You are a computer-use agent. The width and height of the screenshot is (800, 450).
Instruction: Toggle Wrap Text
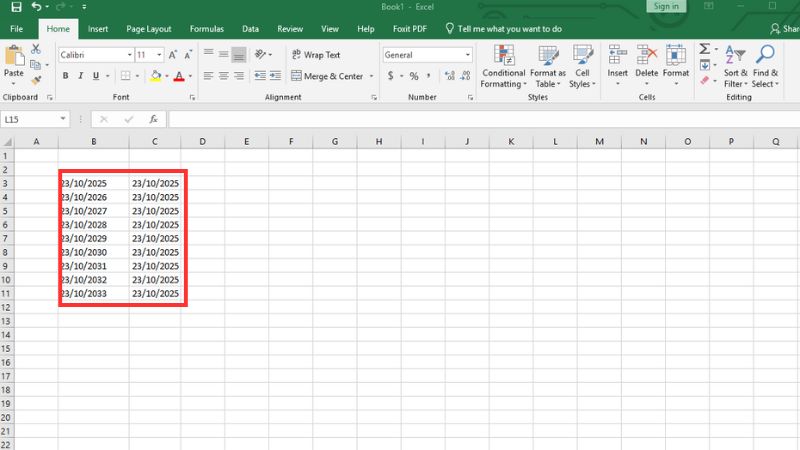(x=315, y=55)
